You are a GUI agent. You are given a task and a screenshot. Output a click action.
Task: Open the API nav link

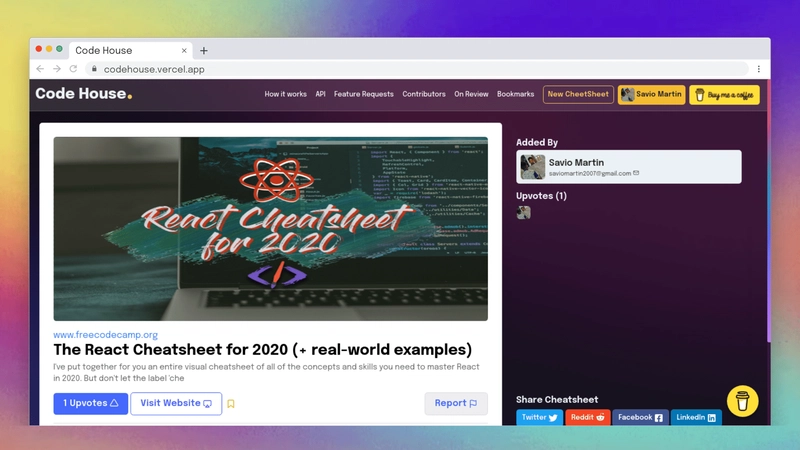click(x=320, y=94)
